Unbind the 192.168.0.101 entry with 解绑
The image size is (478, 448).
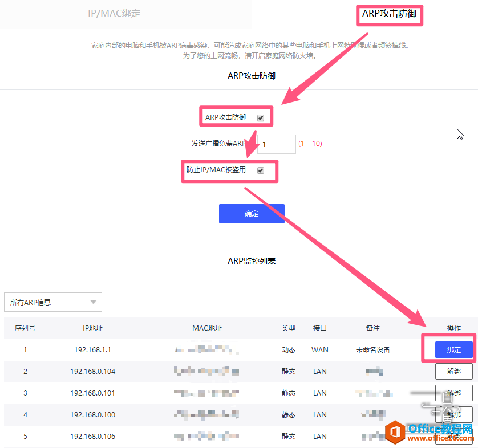point(453,393)
